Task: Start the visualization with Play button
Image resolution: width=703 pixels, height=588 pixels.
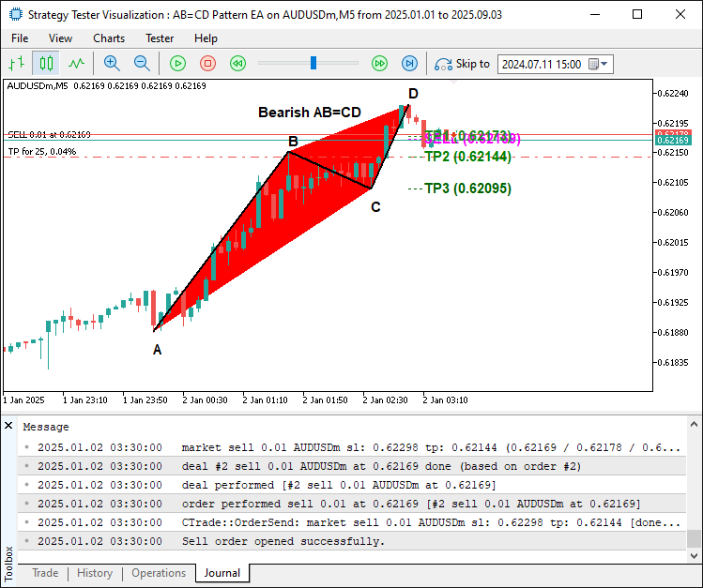Action: 178,63
